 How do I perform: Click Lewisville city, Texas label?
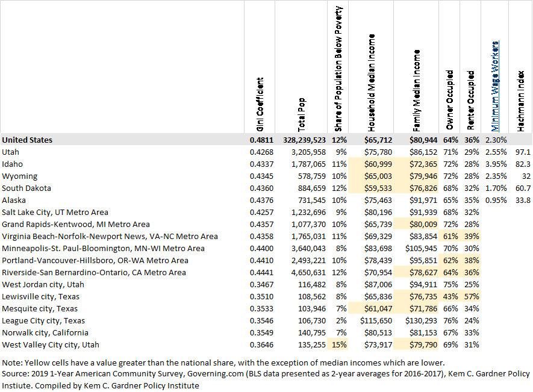pos(40,297)
